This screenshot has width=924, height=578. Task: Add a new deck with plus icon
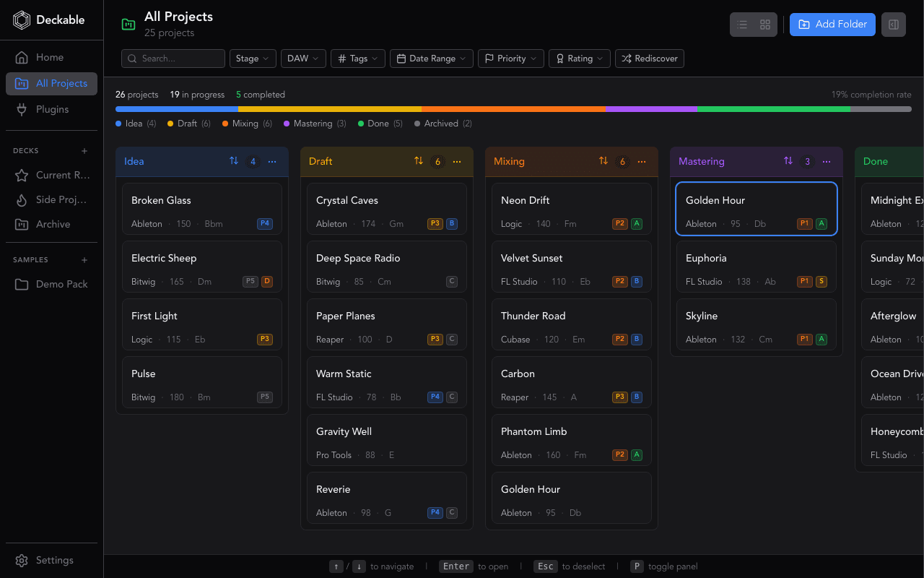click(x=84, y=151)
